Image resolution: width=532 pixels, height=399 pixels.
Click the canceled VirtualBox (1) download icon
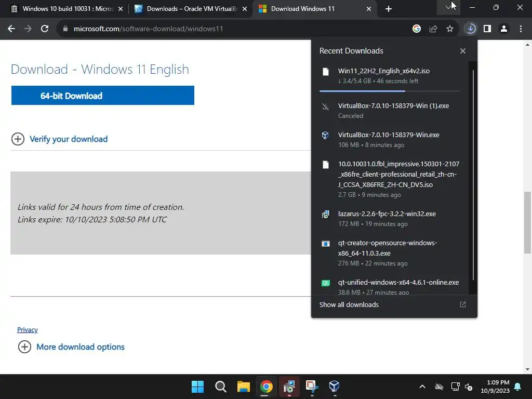tap(325, 107)
